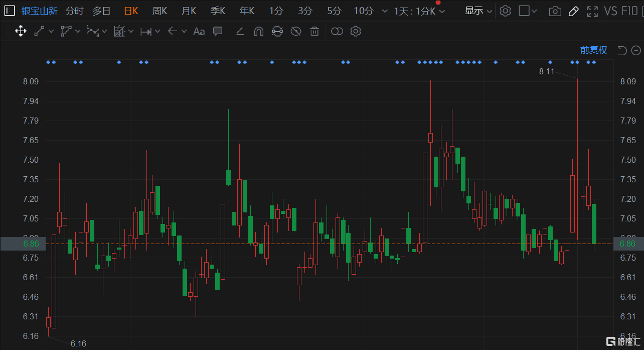Select the measurement chart tool
Viewport: 644px width, 350px height.
coord(119,32)
